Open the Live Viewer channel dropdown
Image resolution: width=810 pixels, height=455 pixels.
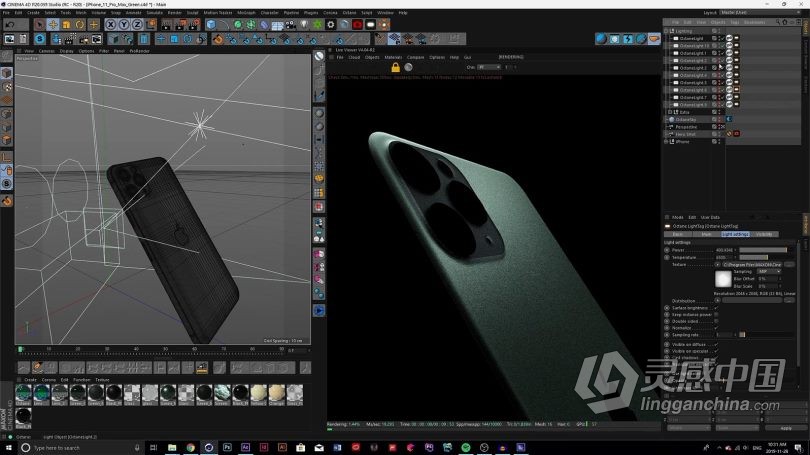tap(489, 67)
